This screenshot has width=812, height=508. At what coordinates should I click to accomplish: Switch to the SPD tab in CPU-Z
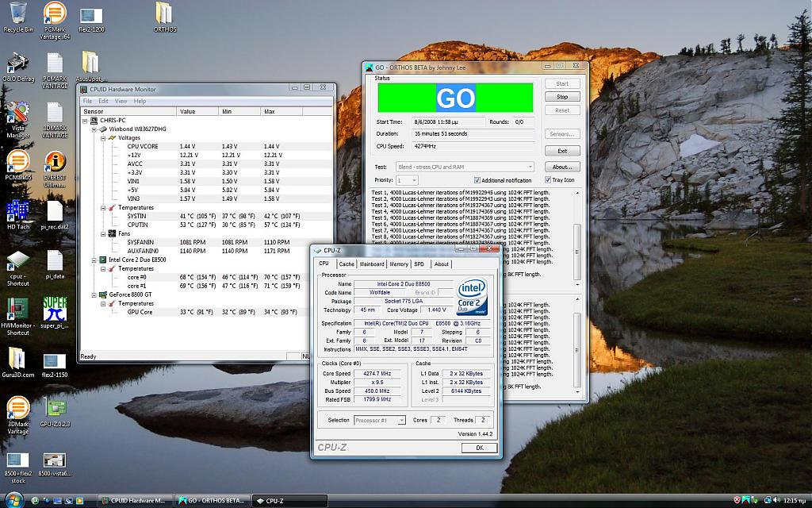point(419,264)
